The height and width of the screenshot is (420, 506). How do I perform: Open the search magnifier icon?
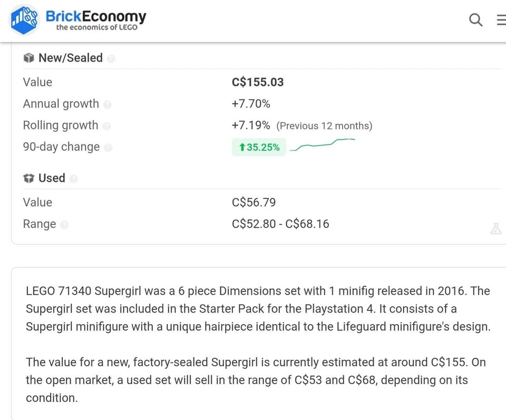[475, 20]
